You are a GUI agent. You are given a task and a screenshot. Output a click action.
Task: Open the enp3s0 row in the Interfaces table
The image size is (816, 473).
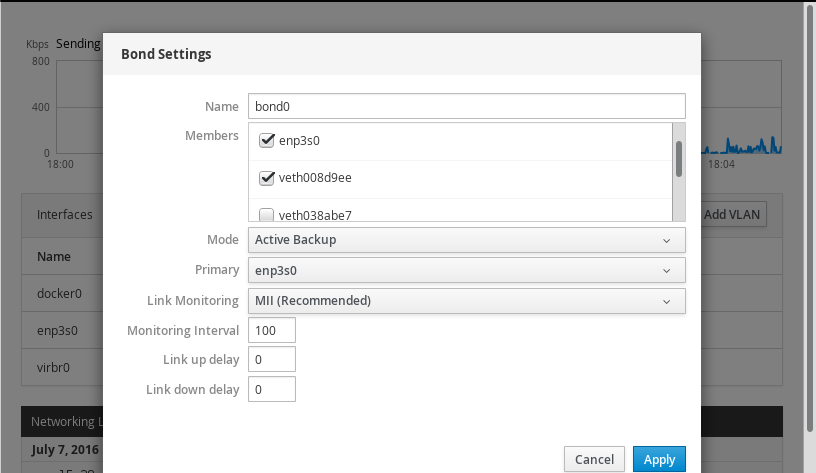coord(58,330)
